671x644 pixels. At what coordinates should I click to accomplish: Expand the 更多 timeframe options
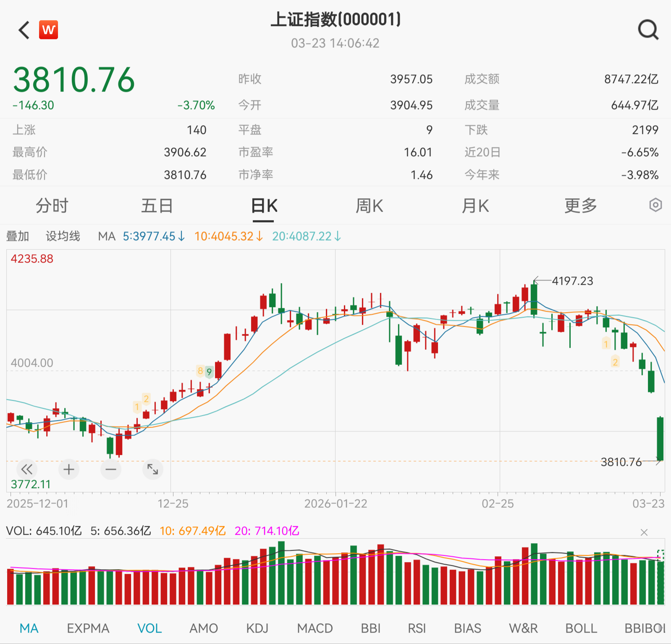580,206
